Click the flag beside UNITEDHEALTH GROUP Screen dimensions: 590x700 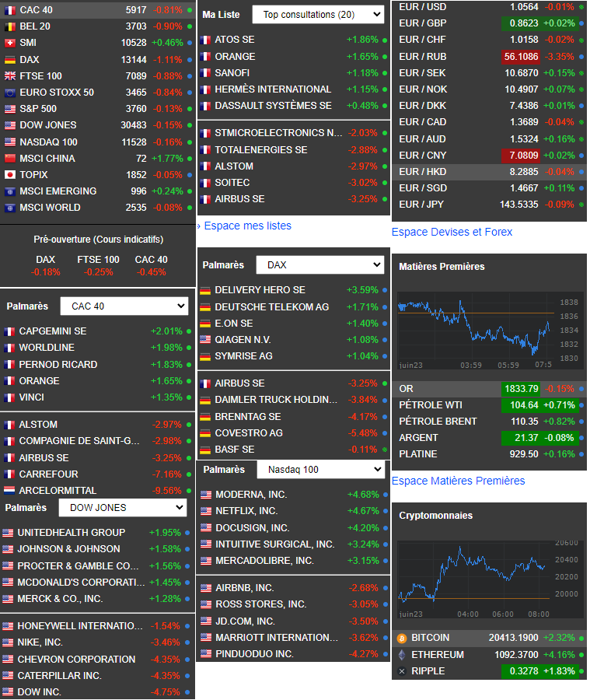point(8,533)
